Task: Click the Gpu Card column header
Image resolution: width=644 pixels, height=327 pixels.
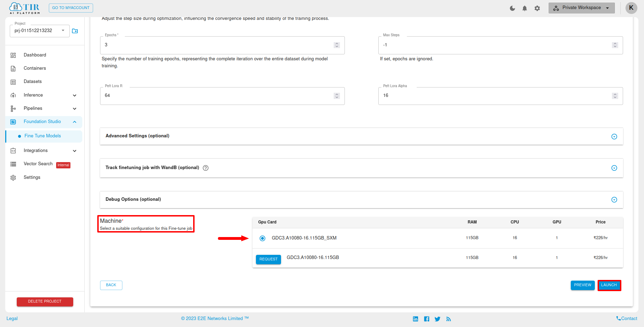Action: tap(267, 222)
